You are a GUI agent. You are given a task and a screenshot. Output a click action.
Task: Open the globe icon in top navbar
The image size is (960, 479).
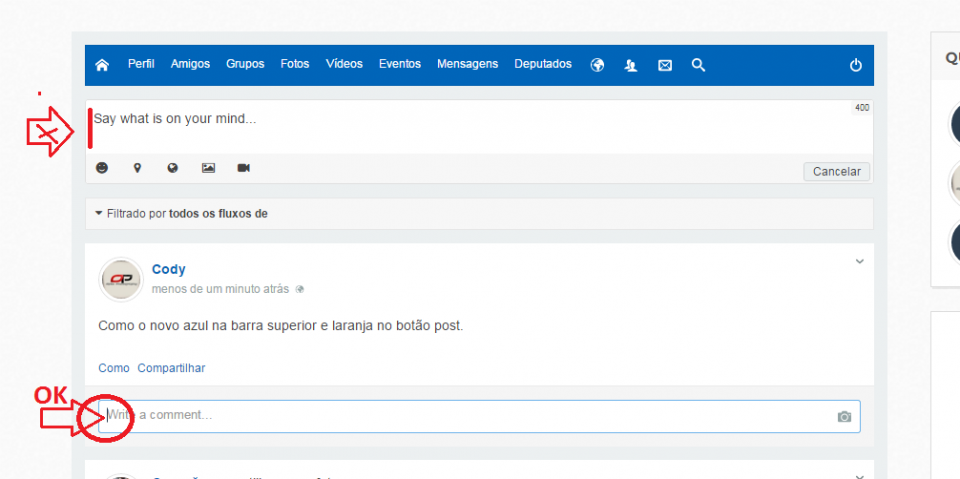point(598,65)
